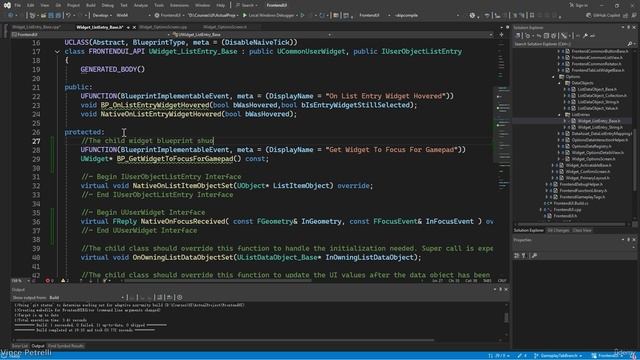The image size is (640, 360).
Task: Collapse the Options folder
Action: tap(554, 76)
